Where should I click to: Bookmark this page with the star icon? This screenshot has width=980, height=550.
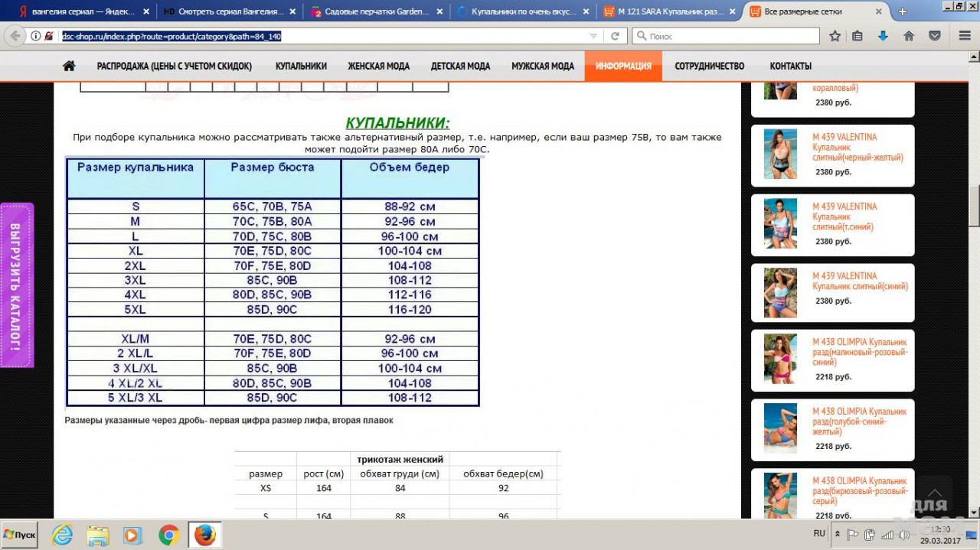[x=835, y=36]
